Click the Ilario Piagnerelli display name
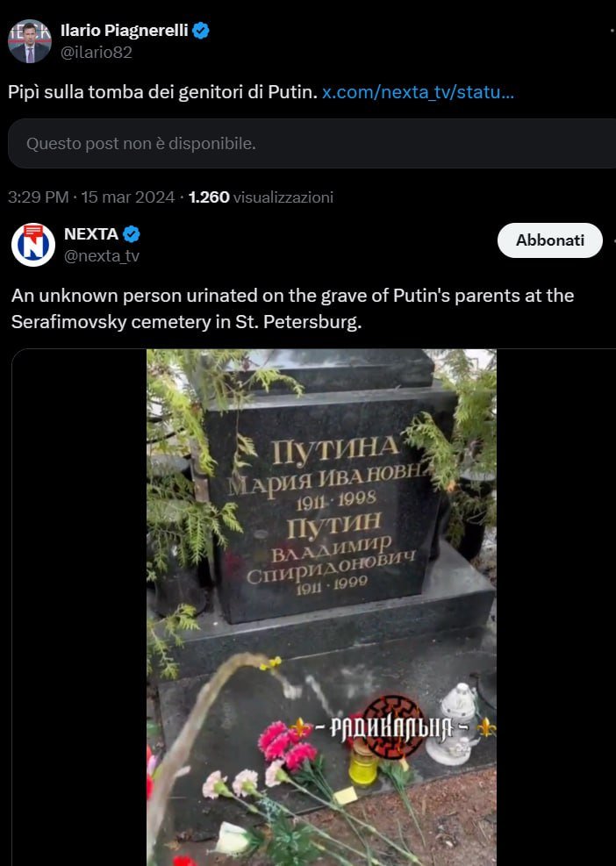This screenshot has width=616, height=866. 125,31
